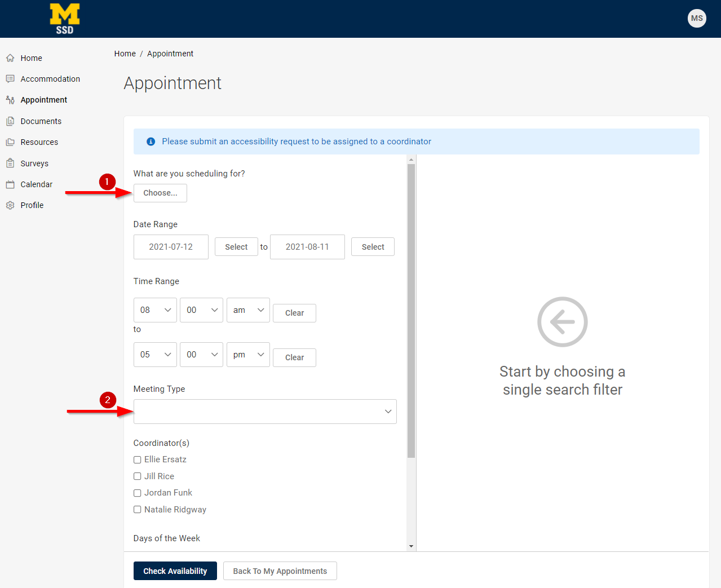
Task: Click the Home icon in sidebar
Action: point(10,58)
